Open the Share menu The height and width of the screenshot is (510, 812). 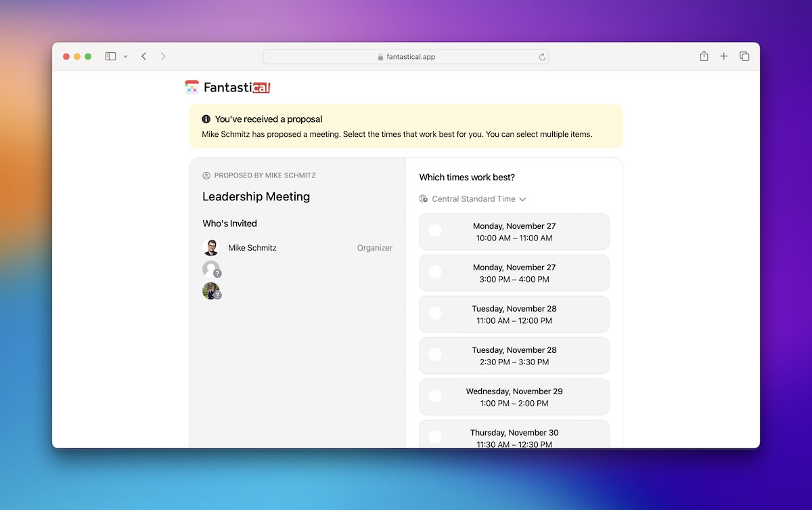[x=704, y=56]
